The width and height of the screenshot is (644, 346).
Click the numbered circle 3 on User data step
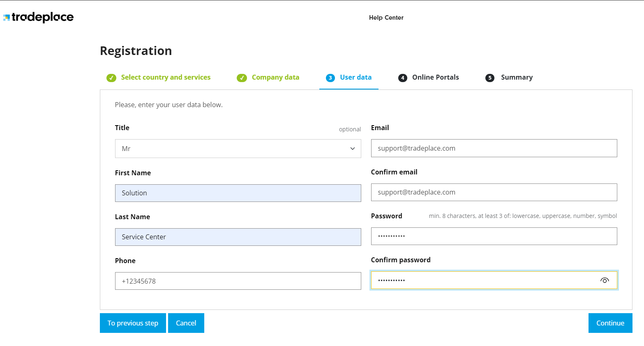click(x=330, y=78)
